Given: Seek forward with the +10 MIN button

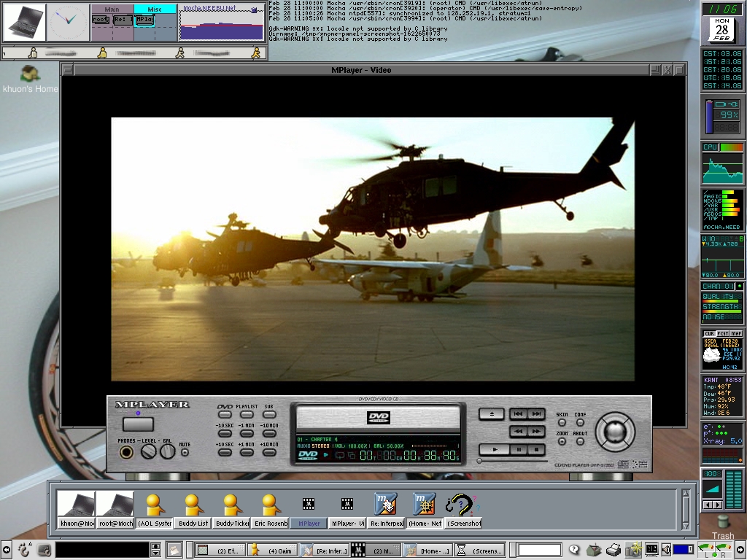Looking at the screenshot, I should (269, 452).
